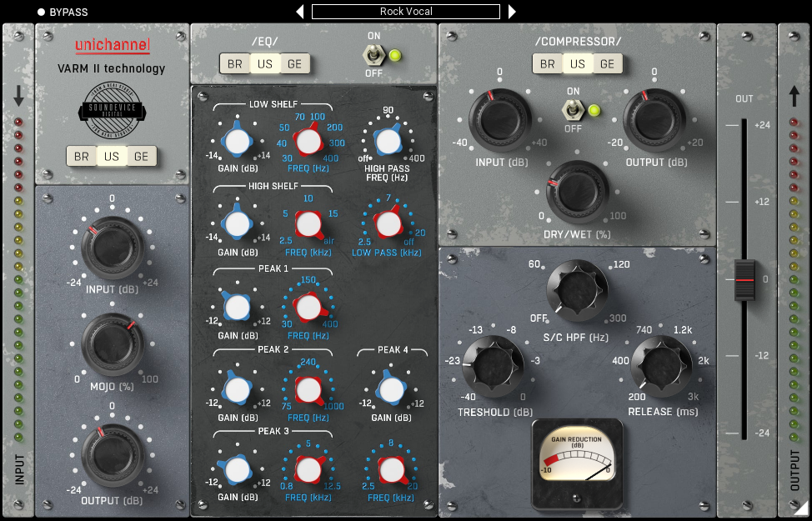Click the TRESHOLD (dB) knob
812x521 pixels.
pos(493,366)
